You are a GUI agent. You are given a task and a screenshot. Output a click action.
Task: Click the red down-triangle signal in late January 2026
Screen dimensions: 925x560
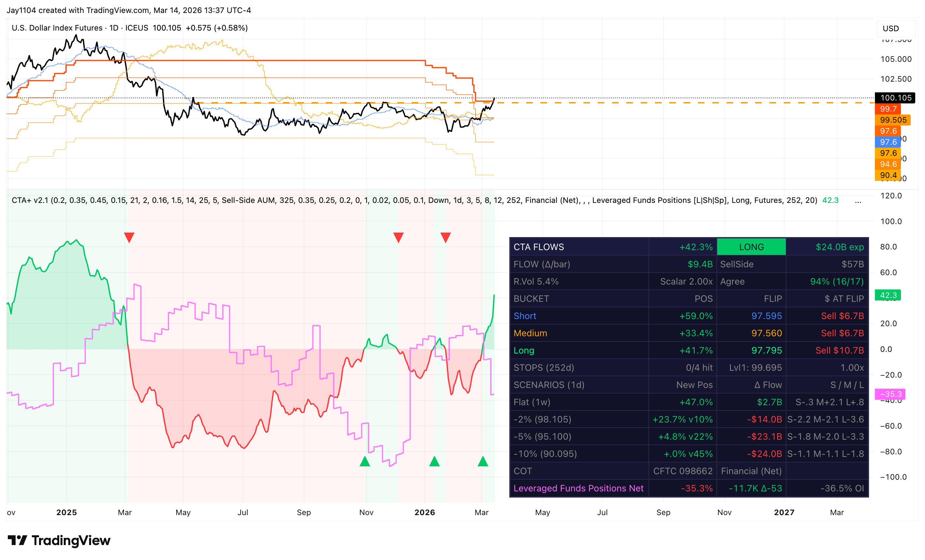click(x=446, y=237)
